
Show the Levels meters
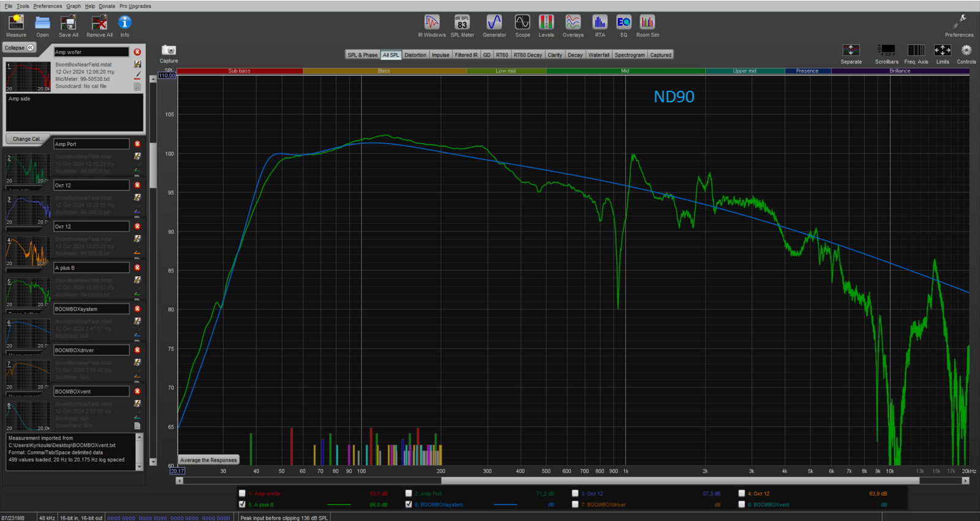point(546,26)
